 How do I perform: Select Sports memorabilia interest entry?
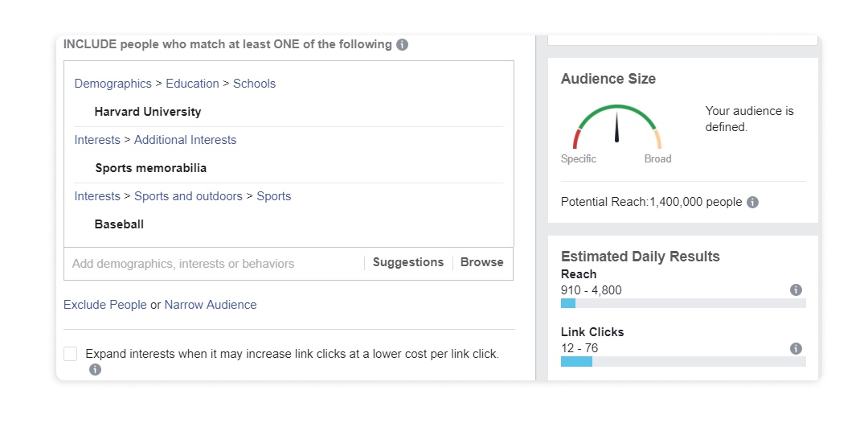[150, 168]
